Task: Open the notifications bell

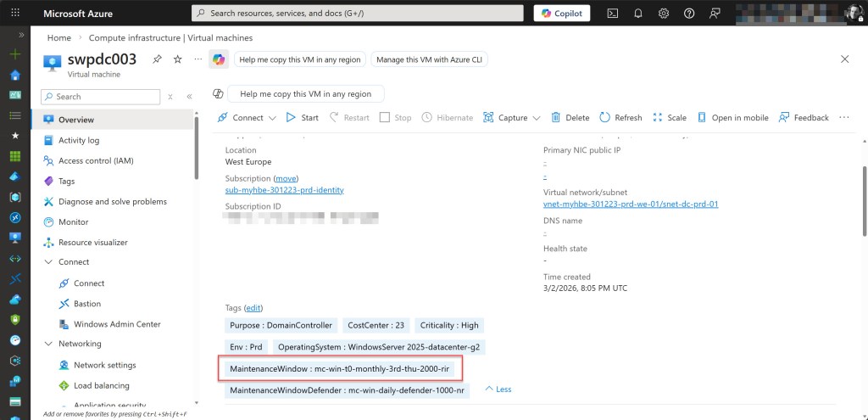Action: click(638, 14)
